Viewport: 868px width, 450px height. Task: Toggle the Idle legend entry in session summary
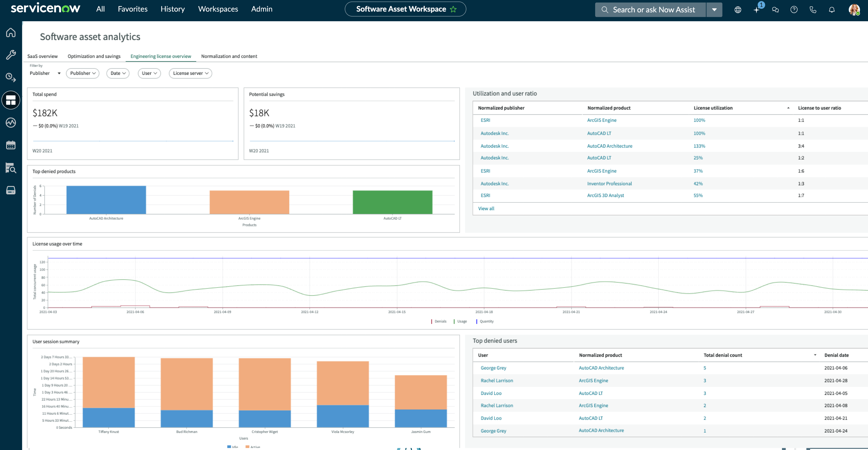233,447
